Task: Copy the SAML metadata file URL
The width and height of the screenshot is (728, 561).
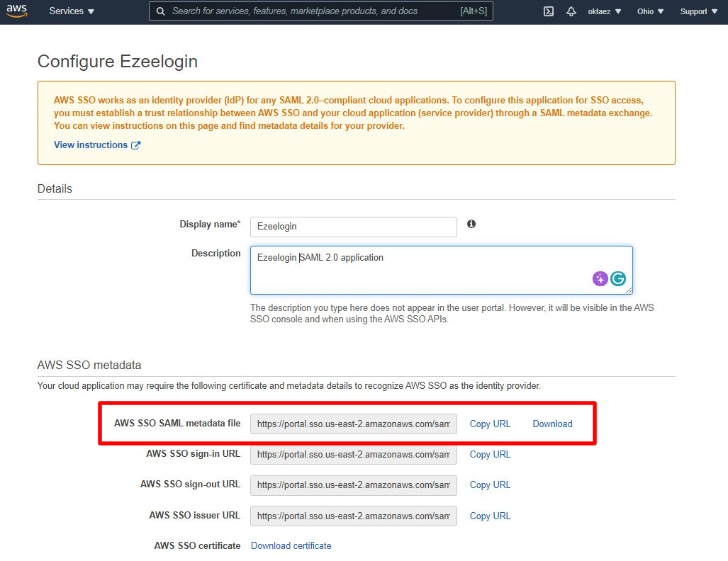Action: point(490,424)
